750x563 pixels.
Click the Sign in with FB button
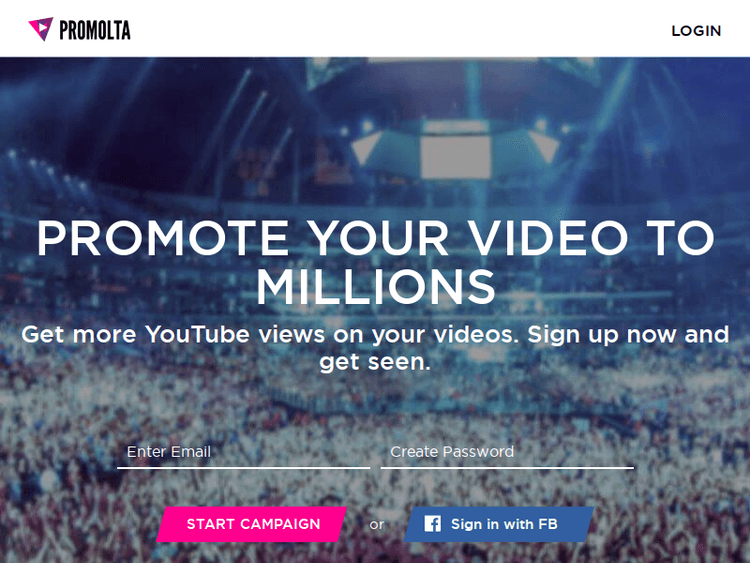point(499,524)
